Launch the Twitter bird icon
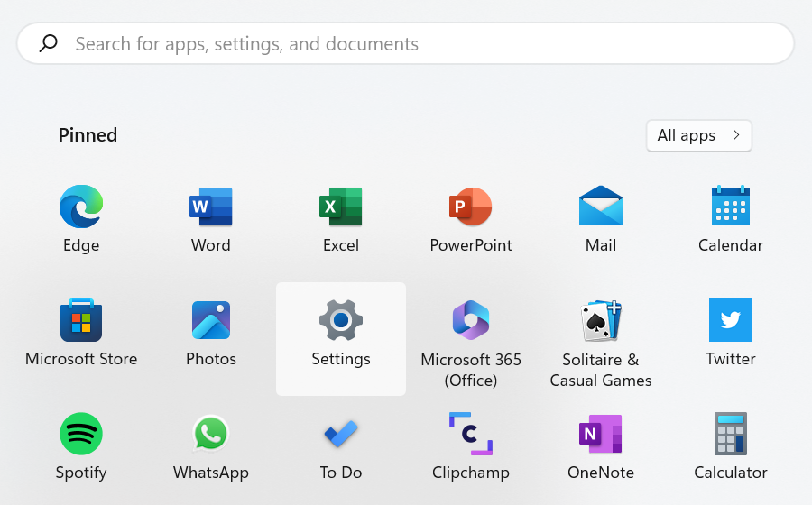 [731, 320]
